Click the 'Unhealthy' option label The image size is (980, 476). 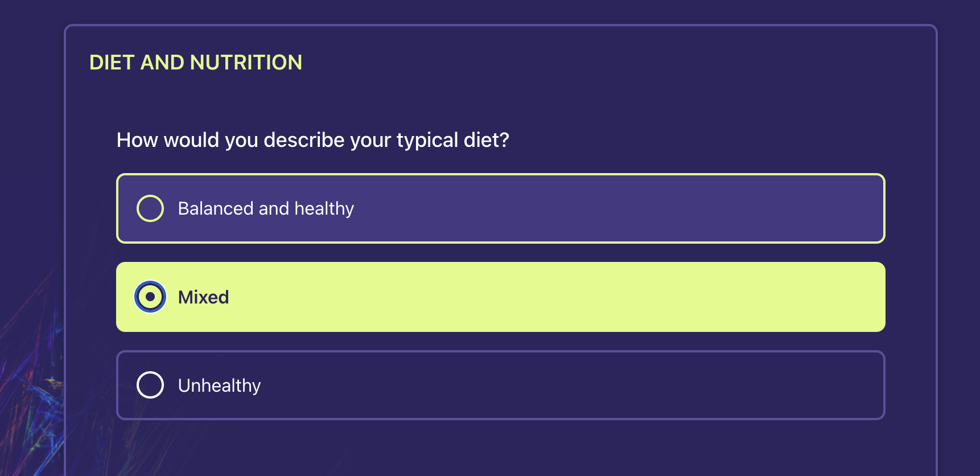click(219, 385)
